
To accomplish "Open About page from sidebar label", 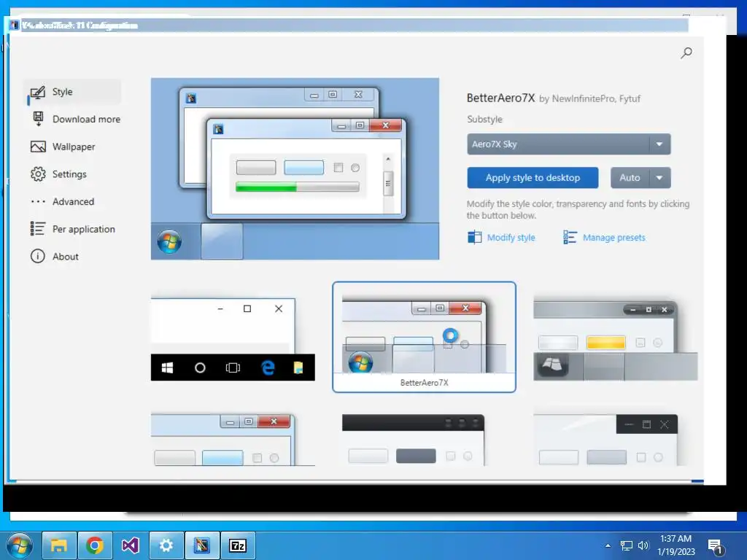I will (65, 257).
